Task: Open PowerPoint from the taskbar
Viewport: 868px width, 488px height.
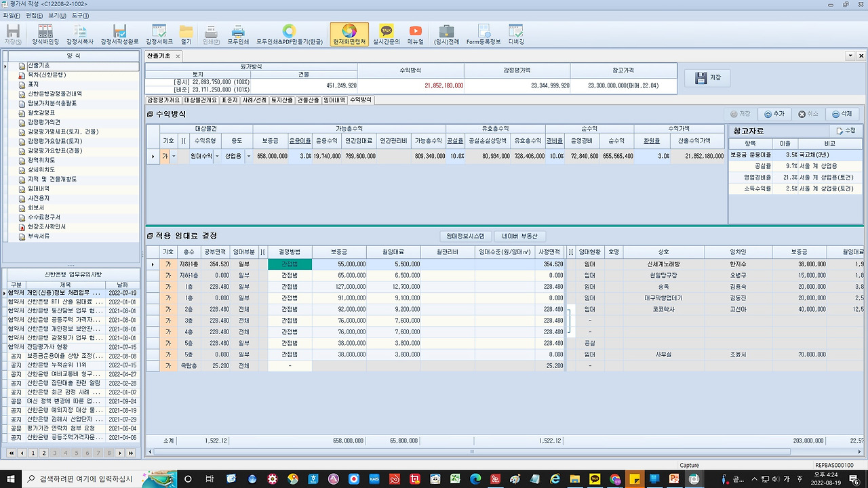Action: (675, 479)
